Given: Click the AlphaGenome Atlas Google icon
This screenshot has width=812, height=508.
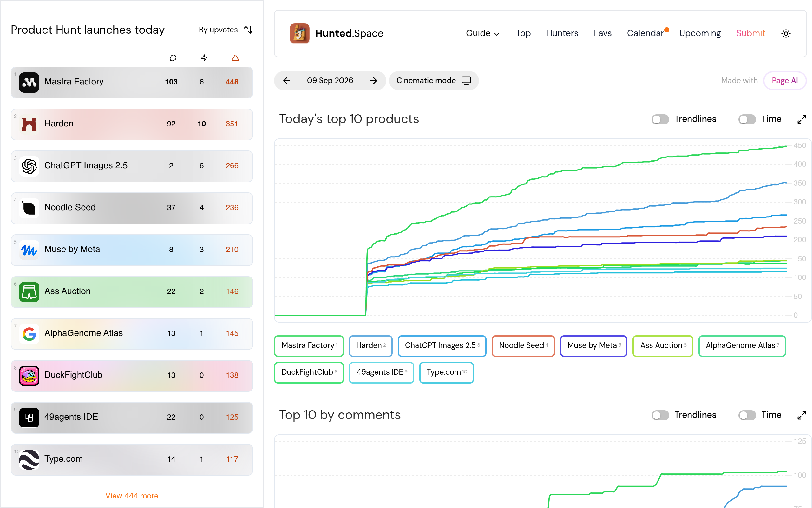Looking at the screenshot, I should pos(29,334).
